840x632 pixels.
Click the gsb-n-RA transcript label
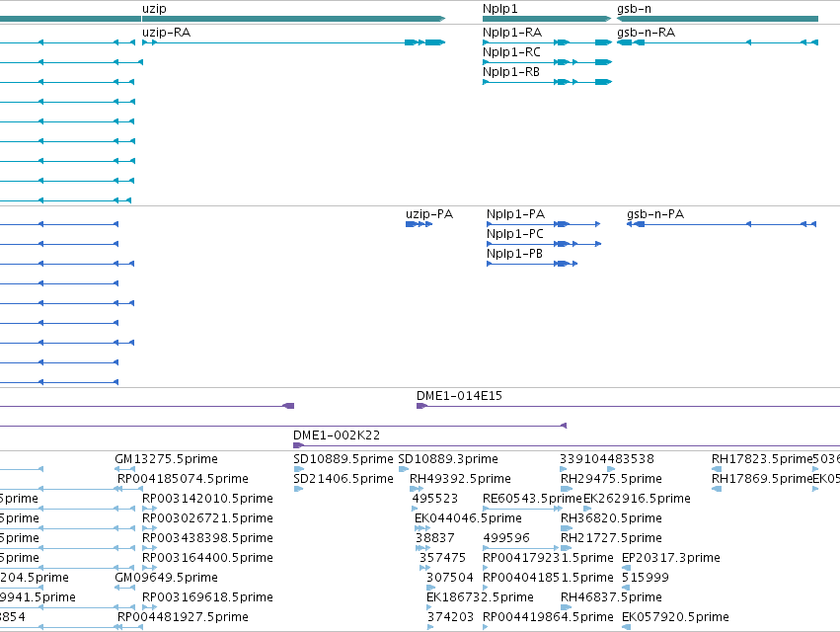tap(647, 33)
